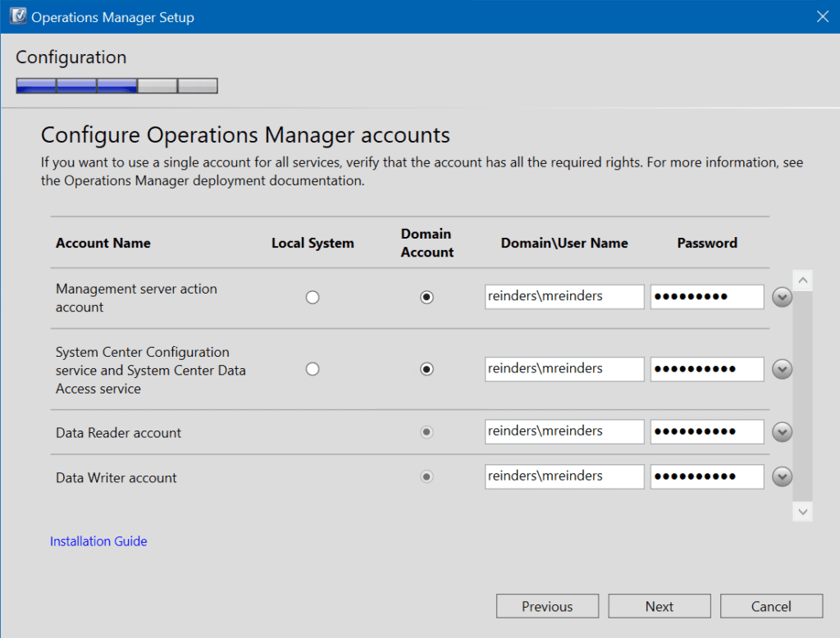Click the scroll up arrow

802,280
